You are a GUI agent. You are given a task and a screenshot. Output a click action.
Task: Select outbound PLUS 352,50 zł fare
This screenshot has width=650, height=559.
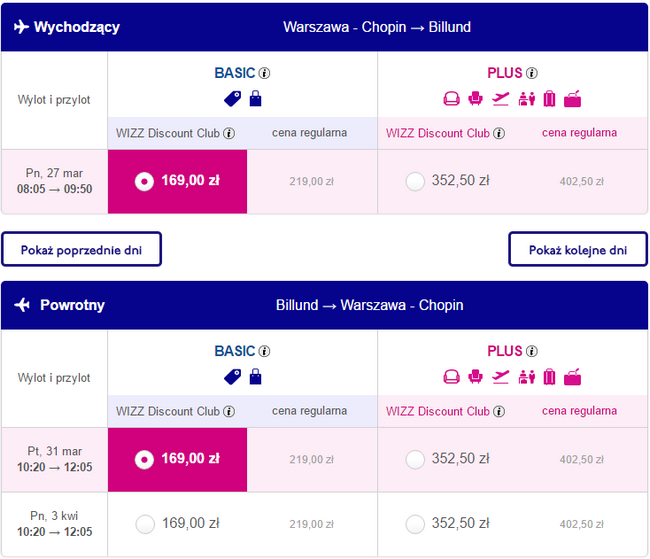pos(415,181)
